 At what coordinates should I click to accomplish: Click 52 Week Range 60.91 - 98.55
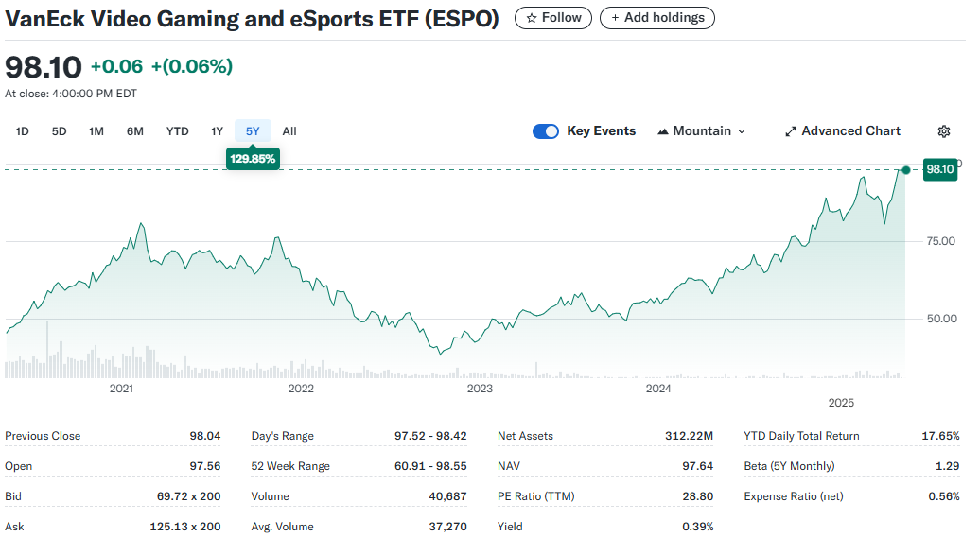[430, 466]
